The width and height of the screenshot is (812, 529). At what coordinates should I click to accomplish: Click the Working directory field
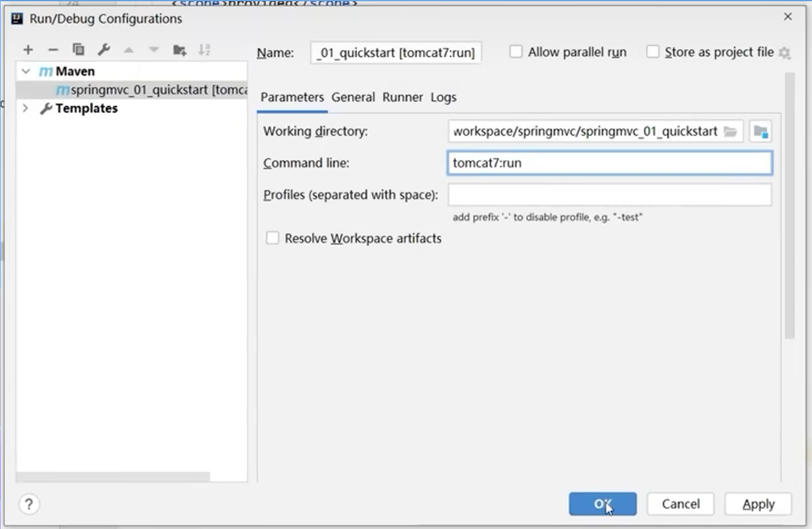click(x=596, y=131)
